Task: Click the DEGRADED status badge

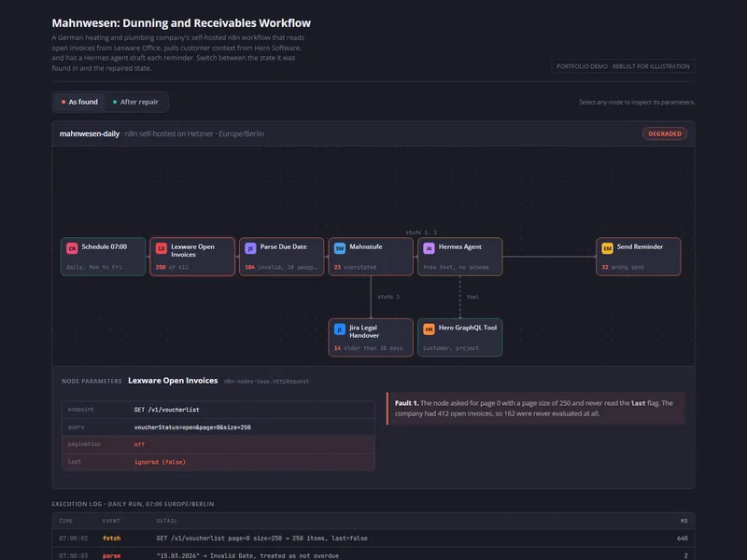Action: pos(665,133)
